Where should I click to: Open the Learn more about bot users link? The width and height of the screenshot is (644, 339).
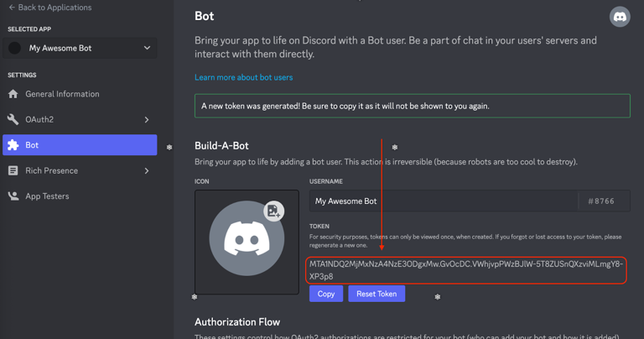(x=243, y=77)
